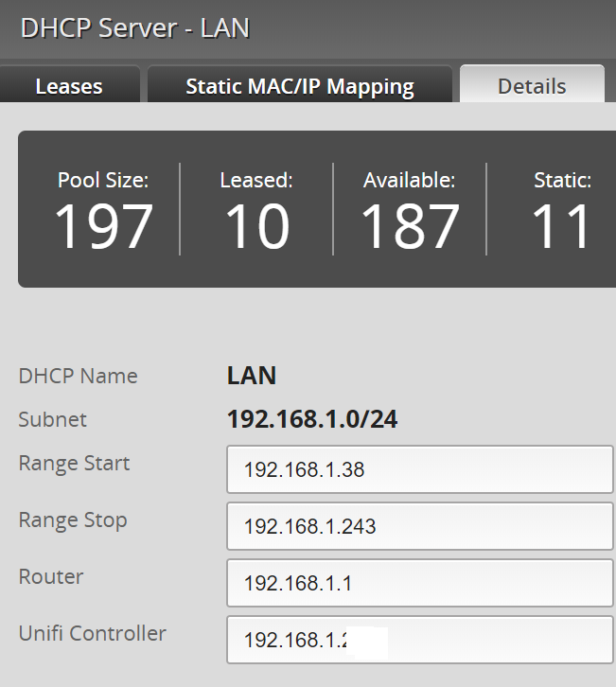The height and width of the screenshot is (687, 616).
Task: Click the Subnet field label
Action: [x=52, y=419]
